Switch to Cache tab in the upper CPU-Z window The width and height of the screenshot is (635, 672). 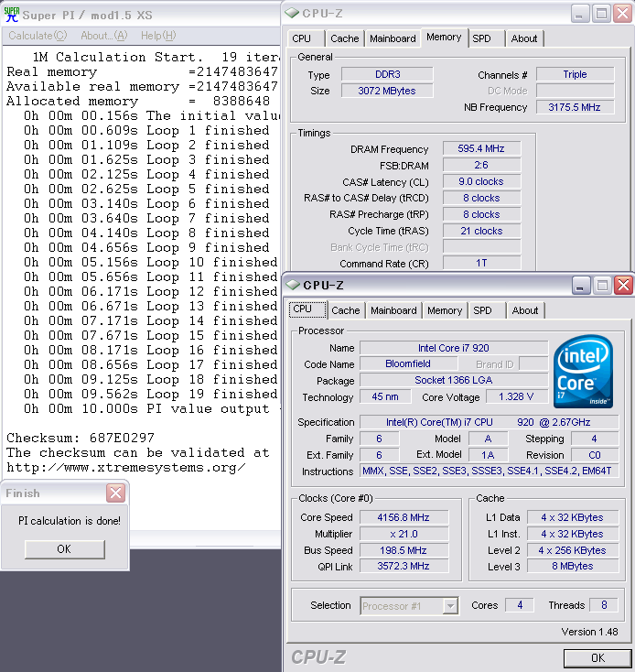coord(345,38)
